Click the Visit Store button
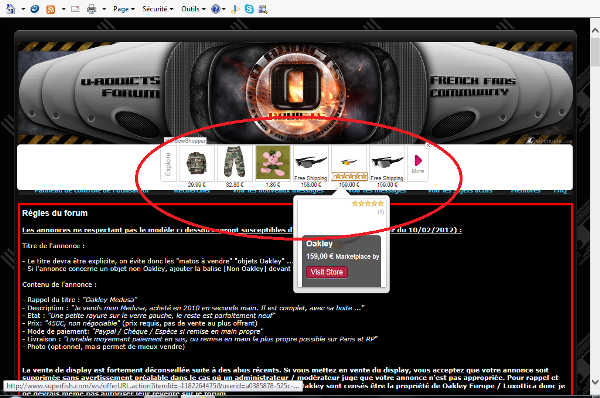600x398 pixels. pos(326,272)
